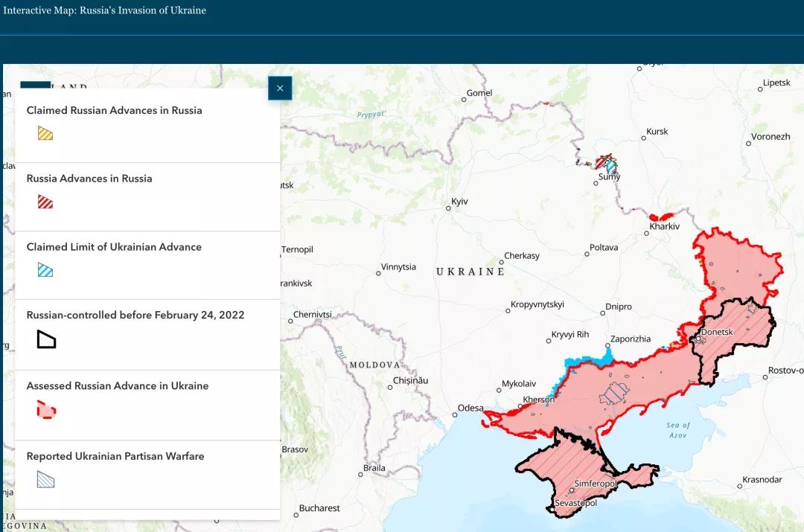Click the Vinnytsia city label

tap(398, 266)
